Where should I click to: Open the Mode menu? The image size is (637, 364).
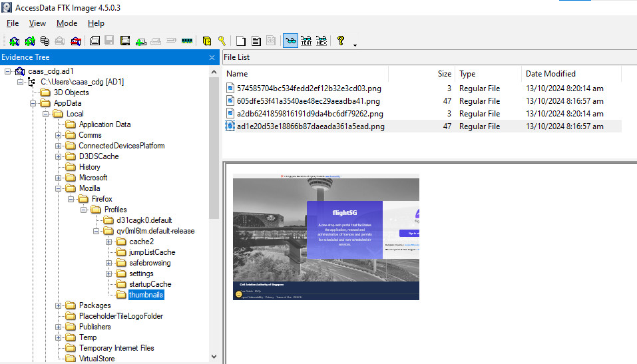coord(67,23)
